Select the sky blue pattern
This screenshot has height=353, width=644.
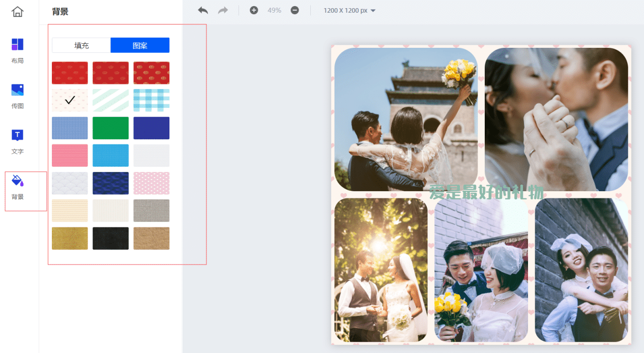(x=110, y=156)
